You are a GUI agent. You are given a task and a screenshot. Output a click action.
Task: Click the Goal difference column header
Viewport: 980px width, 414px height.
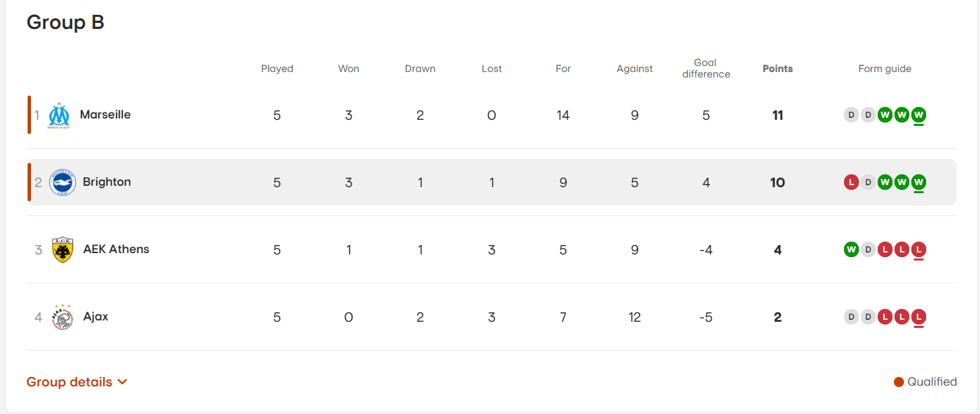(x=706, y=69)
